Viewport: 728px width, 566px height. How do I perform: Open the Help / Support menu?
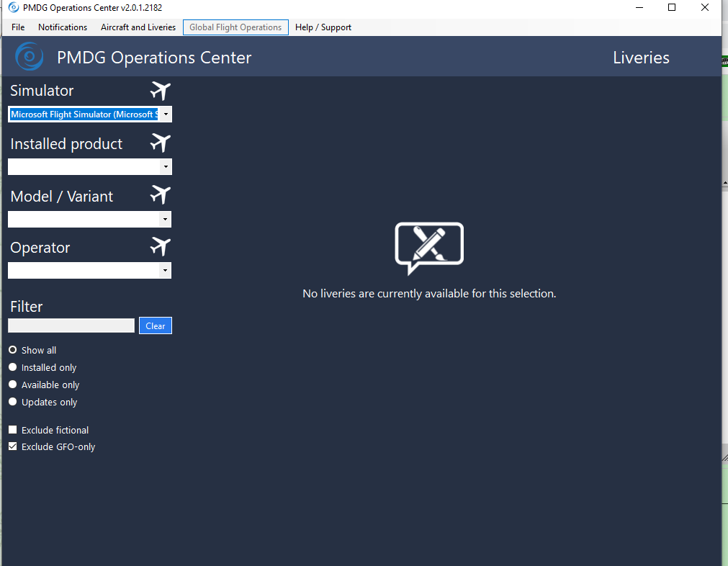click(x=323, y=27)
